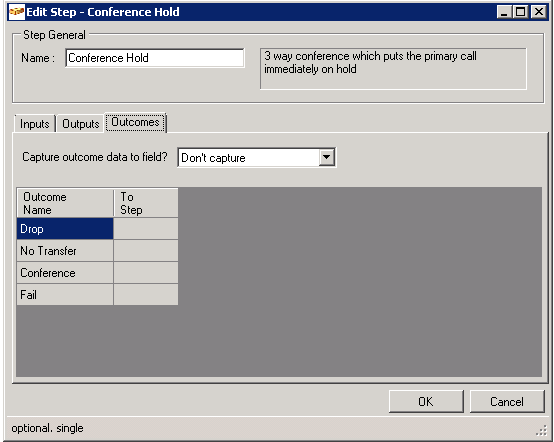Screen dimensions: 554x442
Task: Cancel editing the Conference Hold step
Action: tap(507, 401)
